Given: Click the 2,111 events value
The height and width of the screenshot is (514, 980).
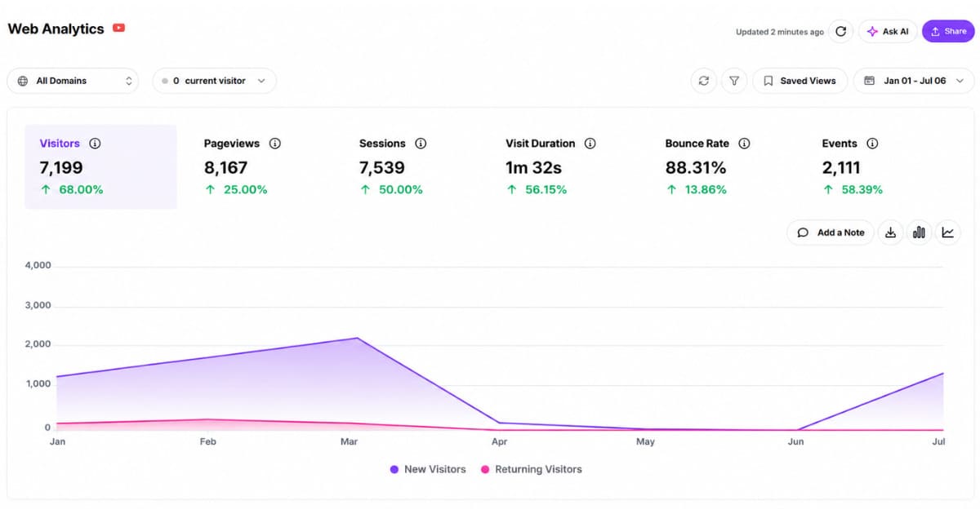Looking at the screenshot, I should pyautogui.click(x=841, y=168).
